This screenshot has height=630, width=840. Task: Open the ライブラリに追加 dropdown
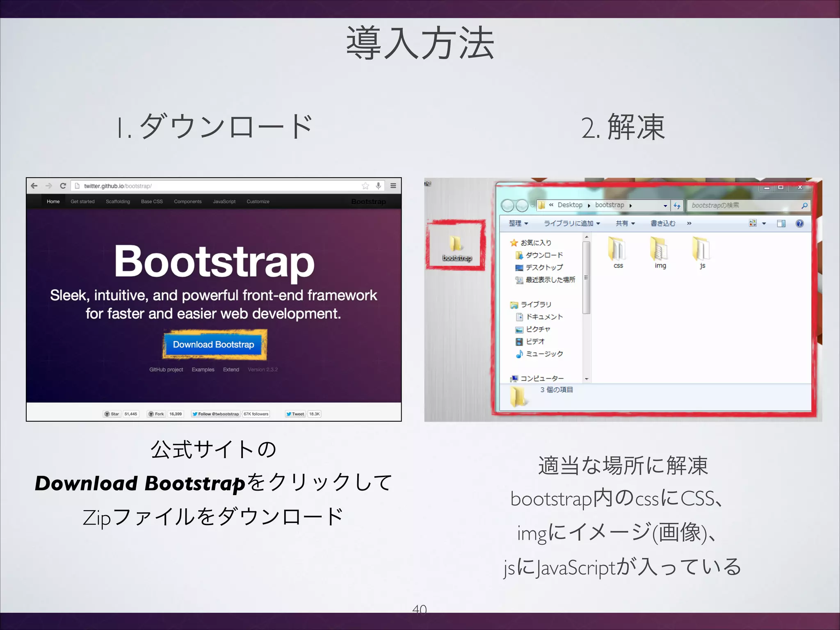[x=572, y=223]
